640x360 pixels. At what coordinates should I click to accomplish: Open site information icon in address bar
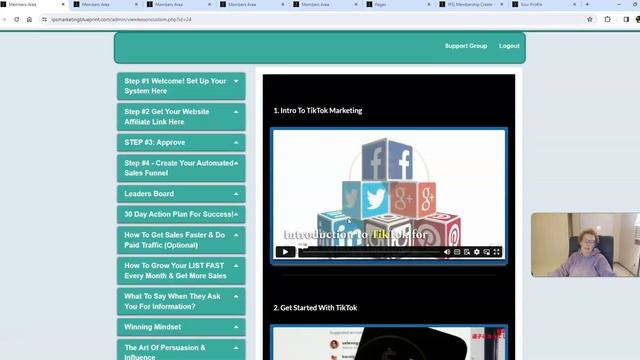pyautogui.click(x=44, y=19)
